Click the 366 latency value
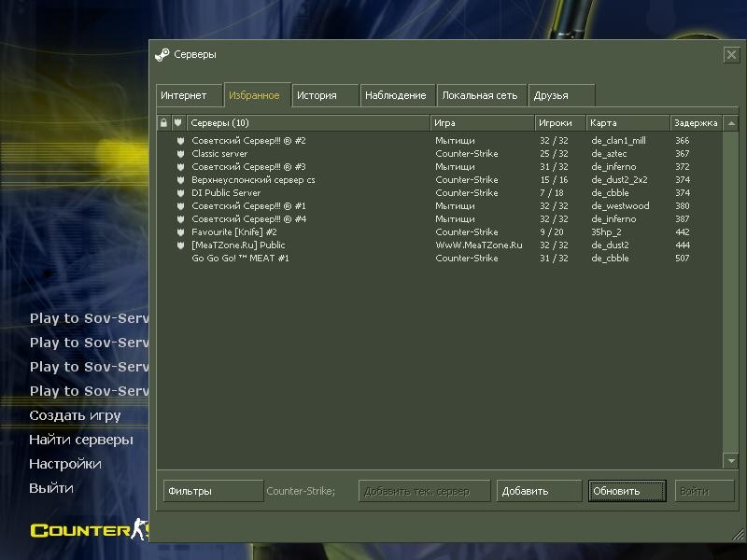 tap(683, 141)
